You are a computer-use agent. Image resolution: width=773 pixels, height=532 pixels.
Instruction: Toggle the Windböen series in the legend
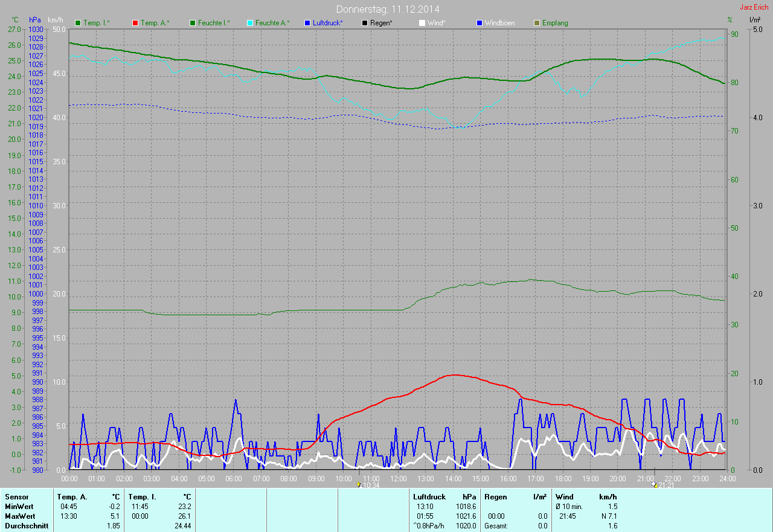tap(499, 23)
